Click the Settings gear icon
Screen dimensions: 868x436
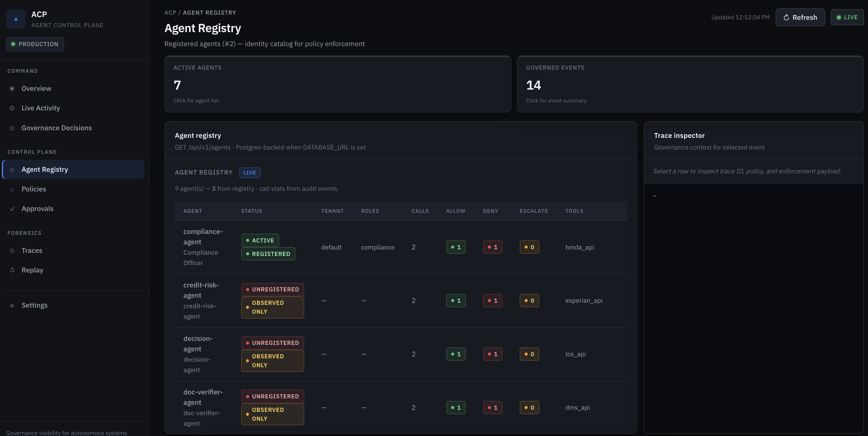pos(12,306)
